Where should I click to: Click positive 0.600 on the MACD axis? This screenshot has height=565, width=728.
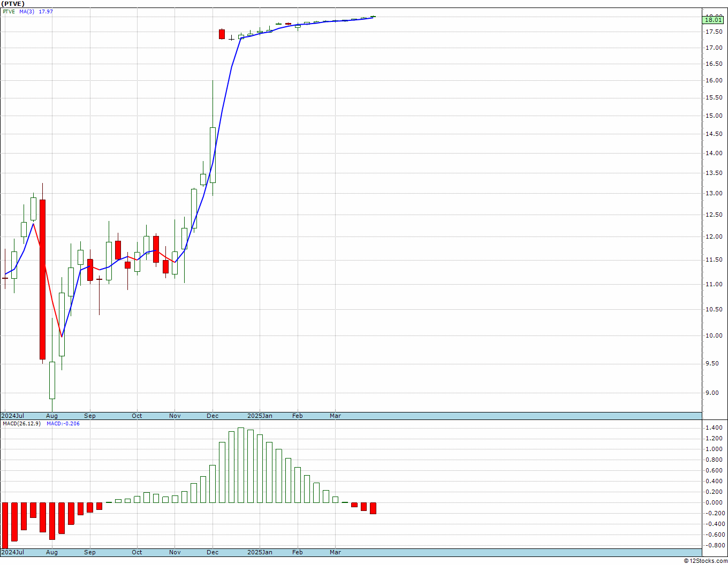click(715, 471)
